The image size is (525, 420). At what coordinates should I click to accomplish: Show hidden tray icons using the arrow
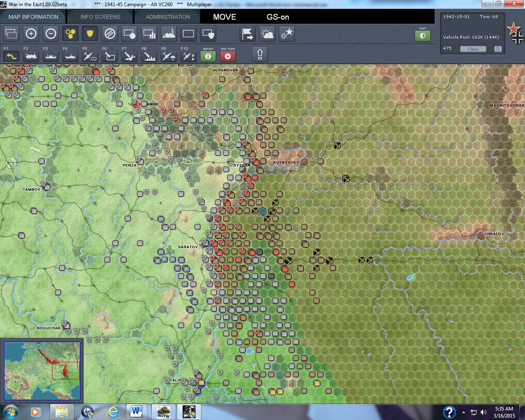pyautogui.click(x=463, y=412)
